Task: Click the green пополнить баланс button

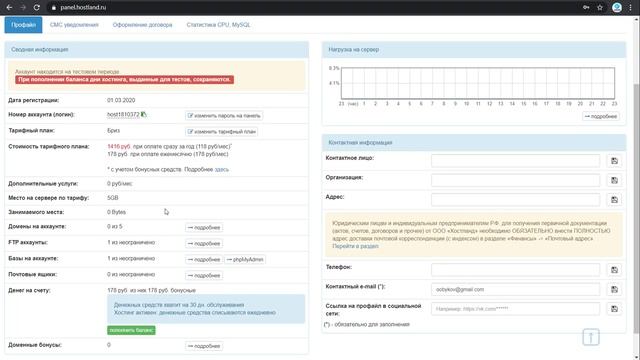Action: (x=131, y=330)
